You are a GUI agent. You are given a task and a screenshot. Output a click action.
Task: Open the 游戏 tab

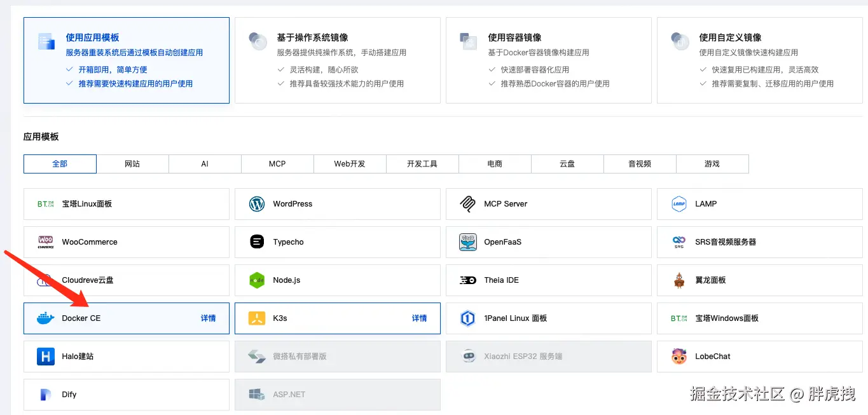(712, 164)
